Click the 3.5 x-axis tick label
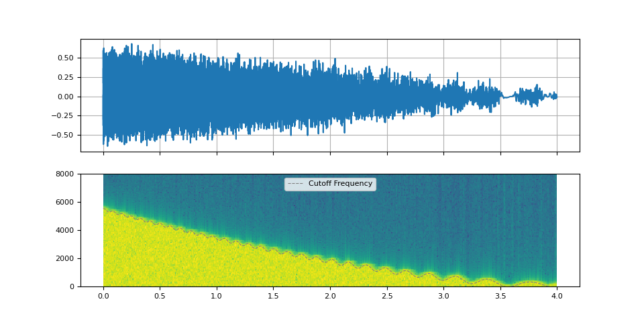Screen dimensions: 644x322 (x=500, y=296)
